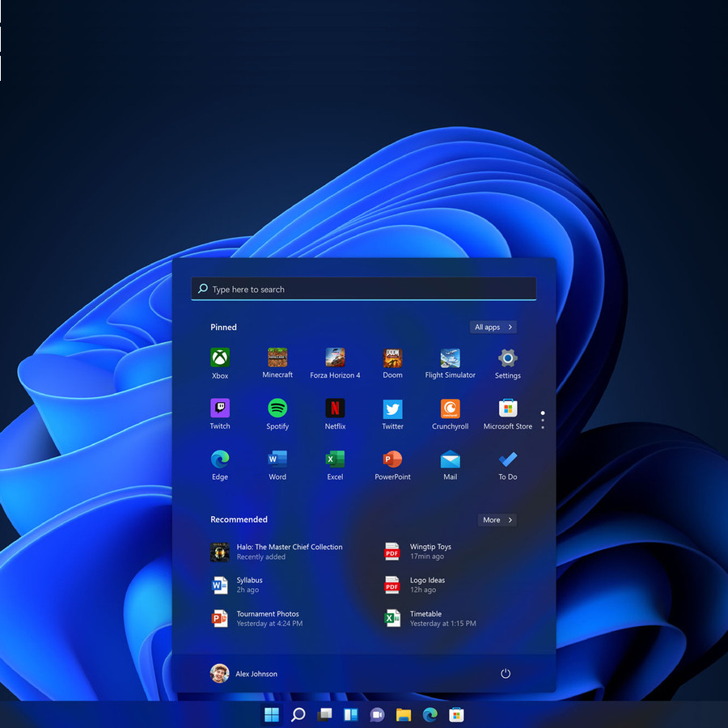Open Spotify from pinned apps

pyautogui.click(x=277, y=414)
